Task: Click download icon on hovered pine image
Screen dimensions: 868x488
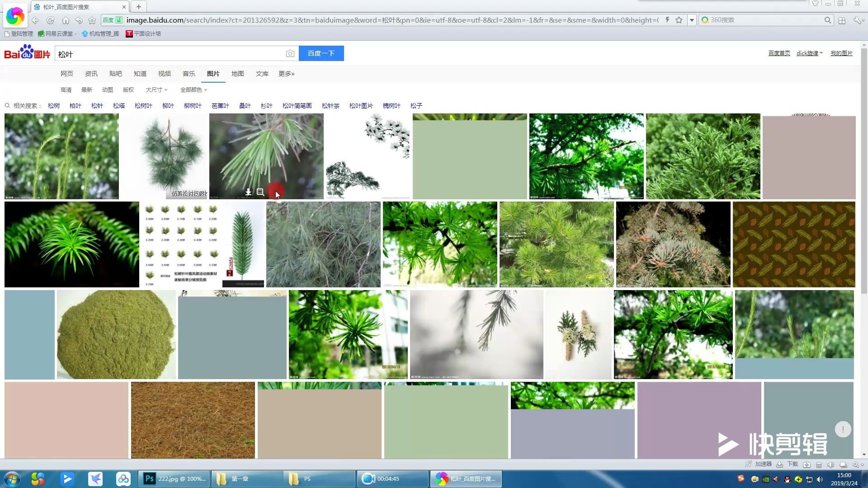Action: point(248,192)
